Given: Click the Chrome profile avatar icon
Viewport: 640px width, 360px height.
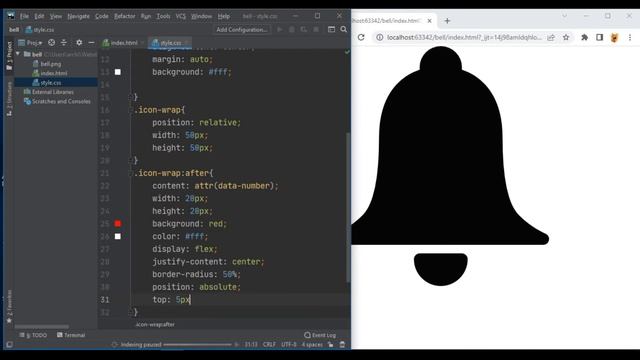Looking at the screenshot, I should [615, 38].
